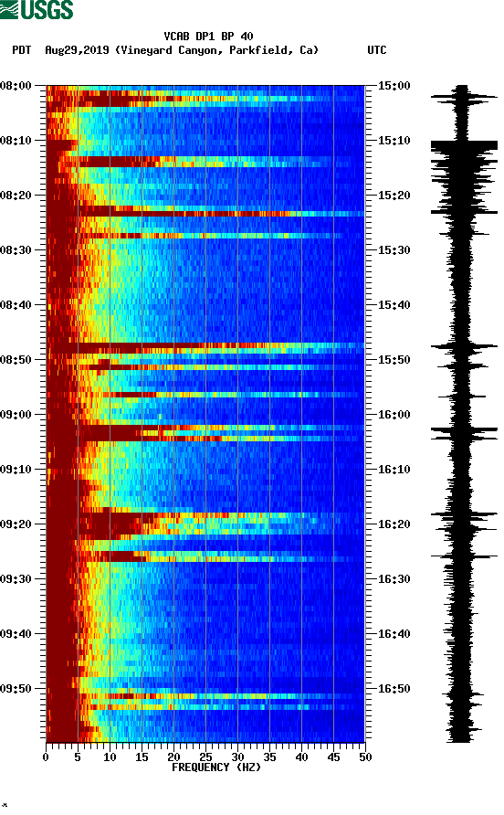Viewport: 504px width, 815px height.
Task: Click the '08:20' PDT time label
Action: coord(16,196)
